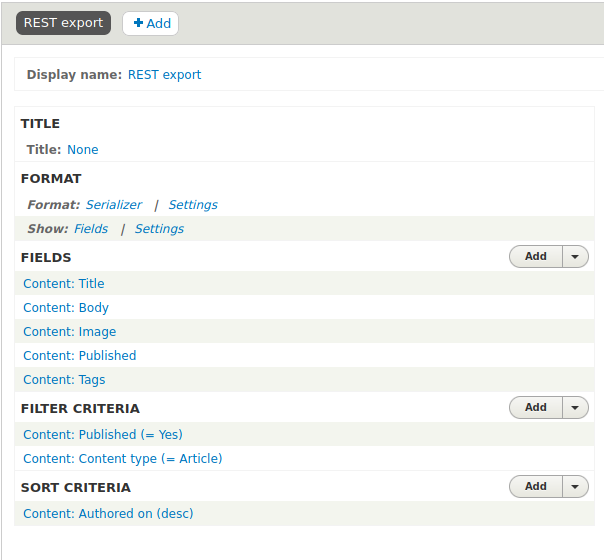Click the +Add display button

point(151,23)
